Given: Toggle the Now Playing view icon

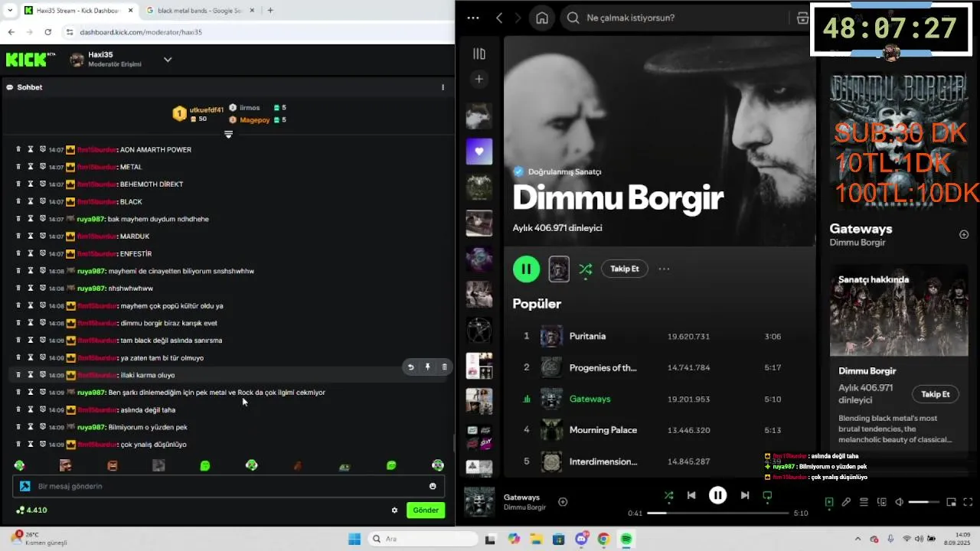Looking at the screenshot, I should click(829, 502).
